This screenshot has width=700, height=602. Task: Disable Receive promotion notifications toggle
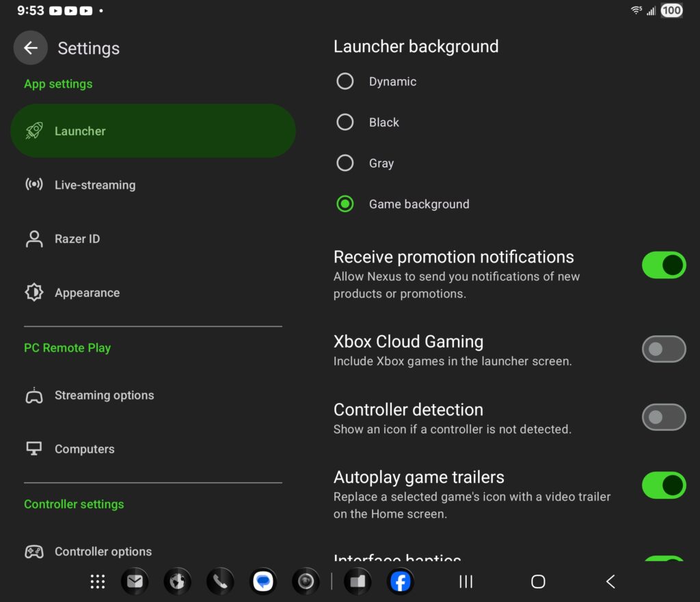point(663,265)
